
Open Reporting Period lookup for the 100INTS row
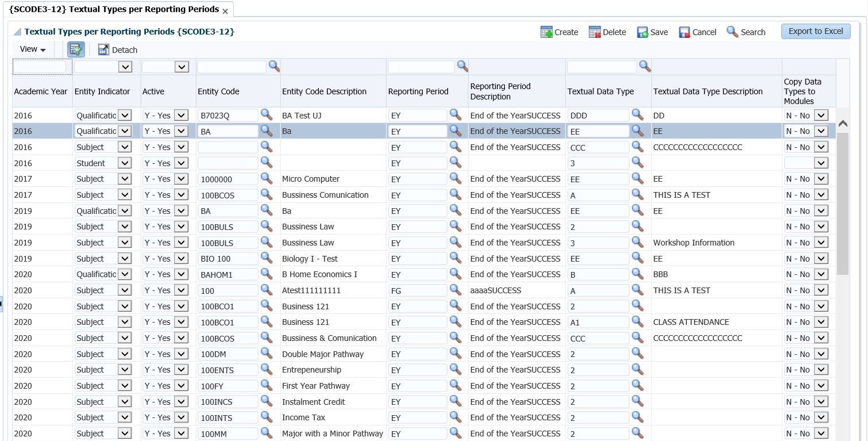click(x=456, y=417)
